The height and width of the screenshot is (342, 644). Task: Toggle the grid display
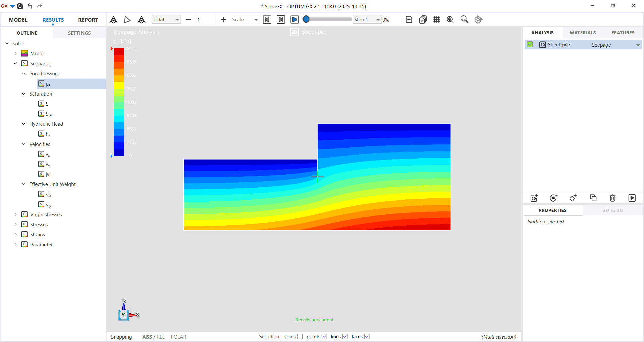coord(436,19)
